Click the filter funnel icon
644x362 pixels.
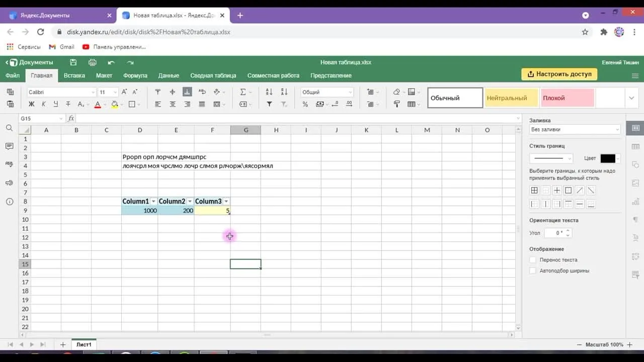269,104
